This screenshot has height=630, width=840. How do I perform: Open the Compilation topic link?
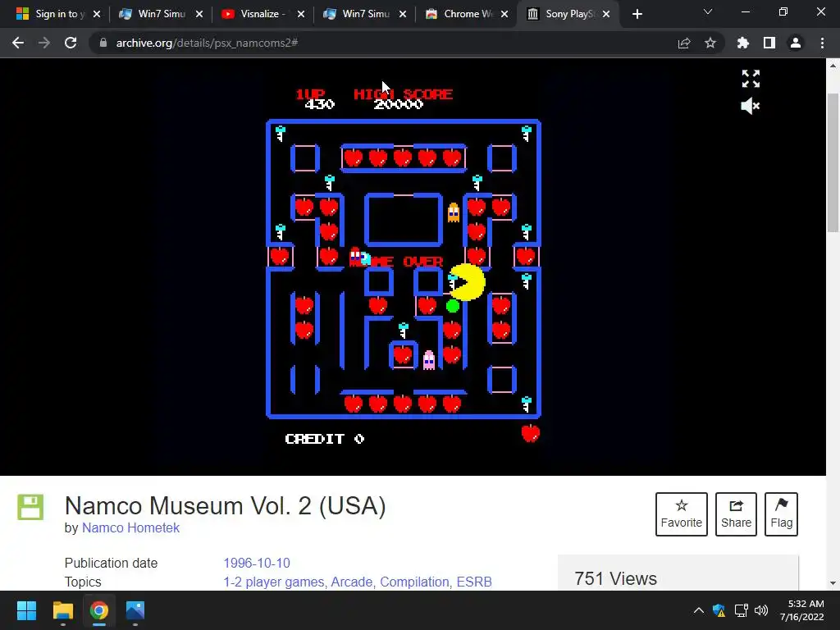tap(414, 582)
